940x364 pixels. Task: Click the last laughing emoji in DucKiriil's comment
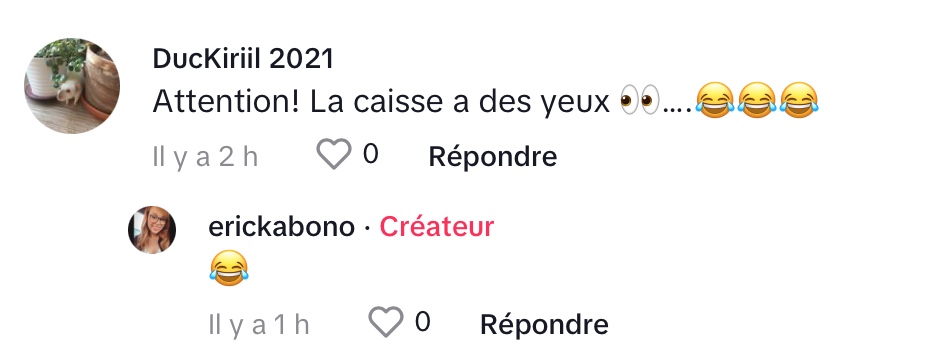[799, 100]
